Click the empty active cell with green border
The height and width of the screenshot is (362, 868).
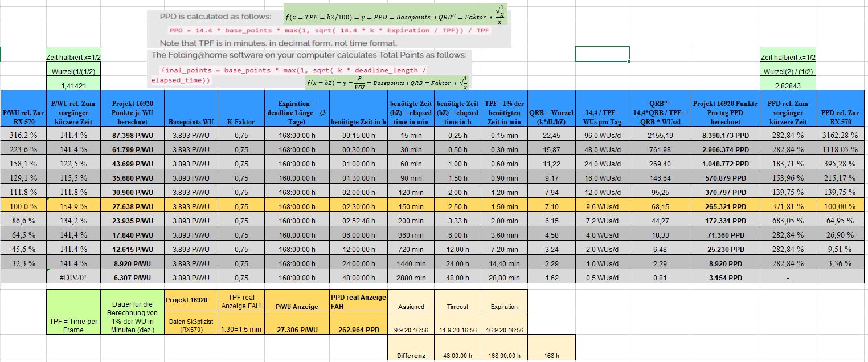click(x=602, y=54)
